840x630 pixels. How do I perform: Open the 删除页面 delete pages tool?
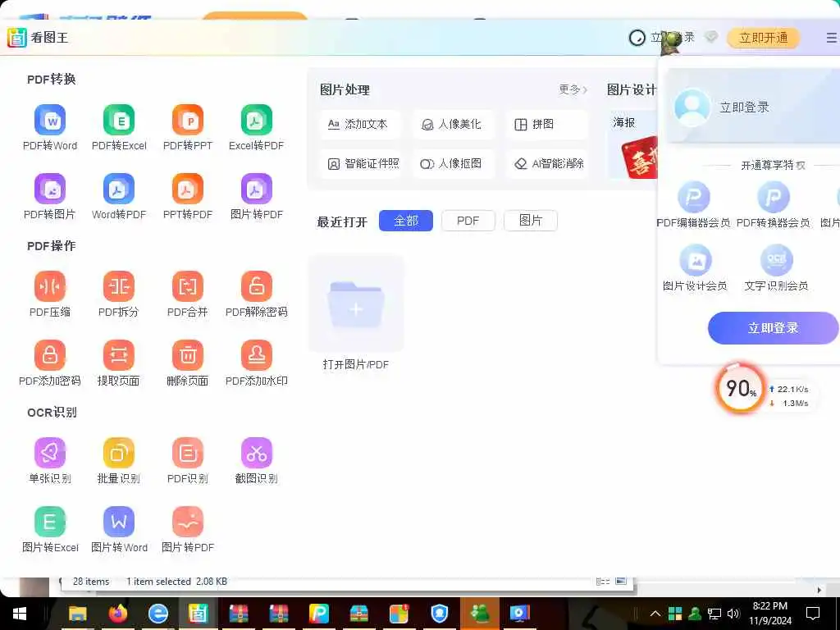188,363
